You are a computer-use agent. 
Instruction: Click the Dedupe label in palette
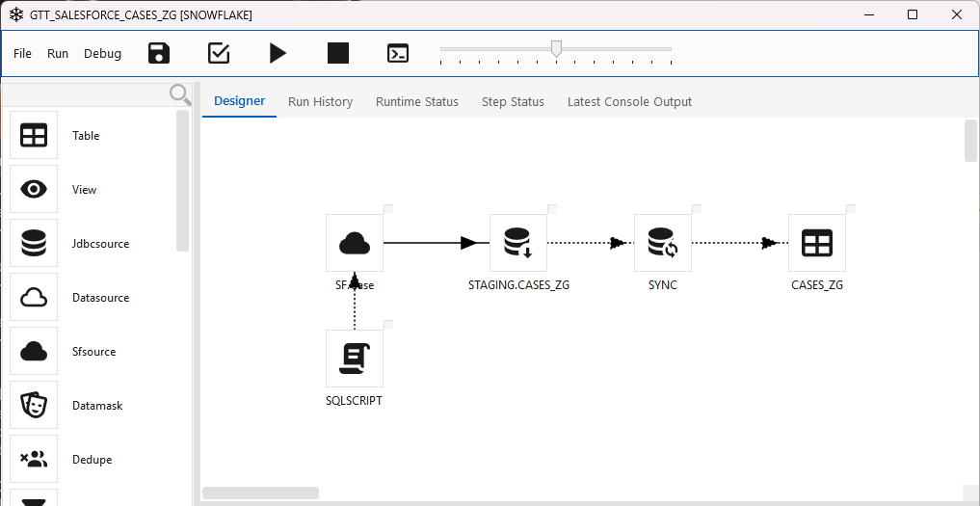[x=92, y=460]
